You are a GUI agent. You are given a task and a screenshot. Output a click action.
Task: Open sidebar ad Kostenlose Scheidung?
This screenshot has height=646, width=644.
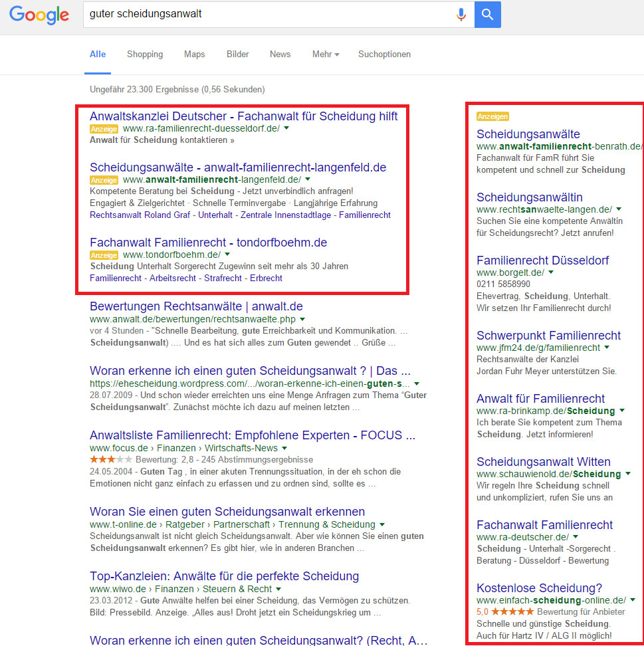tap(539, 588)
